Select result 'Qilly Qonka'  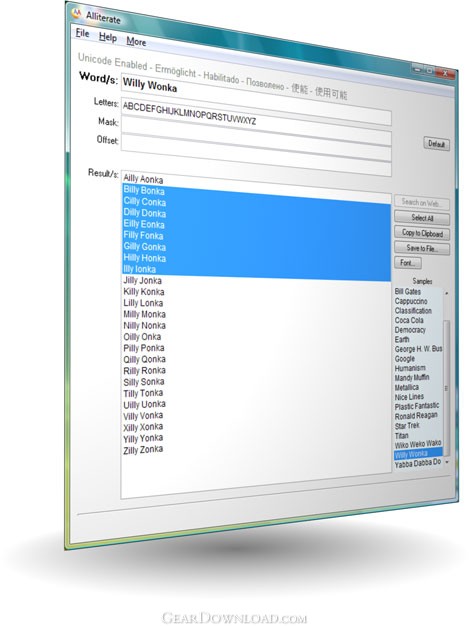(144, 359)
